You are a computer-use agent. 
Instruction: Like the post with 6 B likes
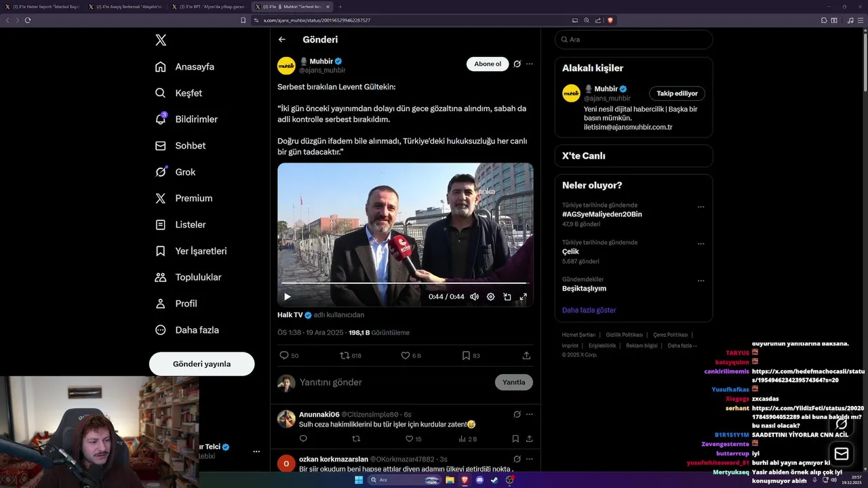(x=411, y=355)
